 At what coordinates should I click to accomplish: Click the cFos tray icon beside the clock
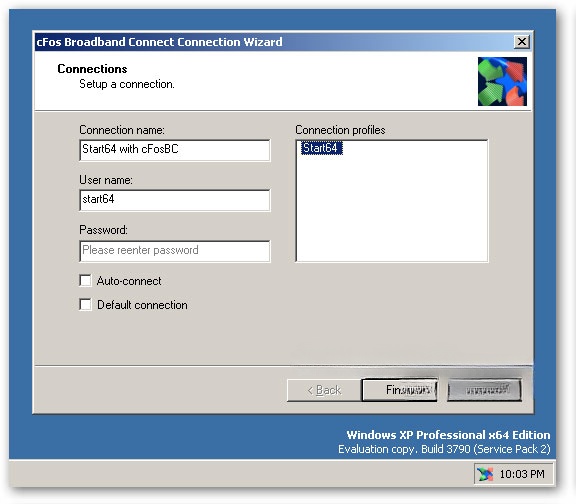485,474
